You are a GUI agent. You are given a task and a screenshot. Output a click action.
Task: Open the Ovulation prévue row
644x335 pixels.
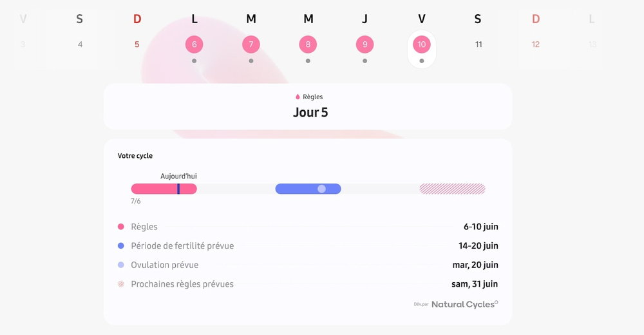tap(308, 265)
